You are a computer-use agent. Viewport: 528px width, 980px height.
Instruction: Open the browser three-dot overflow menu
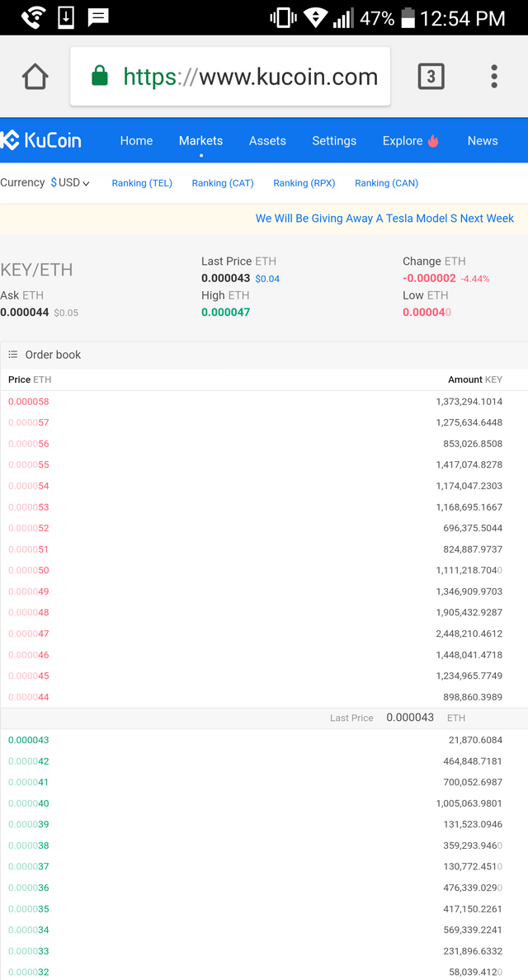coord(493,77)
